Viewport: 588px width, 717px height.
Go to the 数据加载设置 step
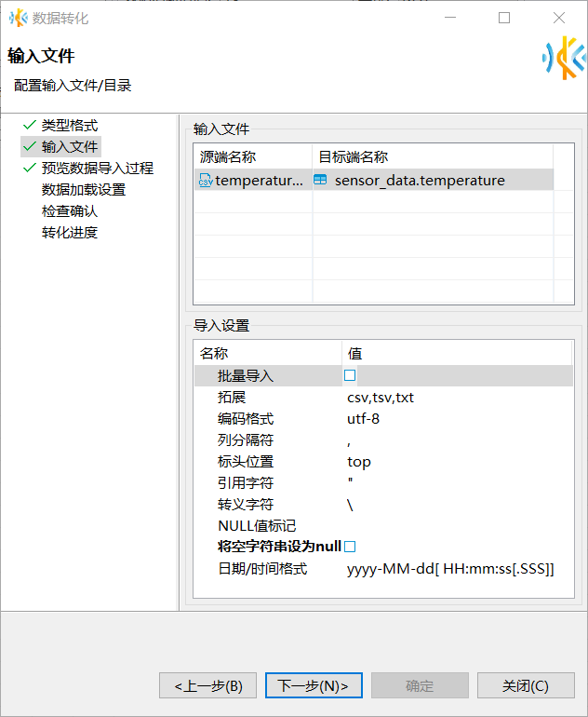click(x=83, y=190)
